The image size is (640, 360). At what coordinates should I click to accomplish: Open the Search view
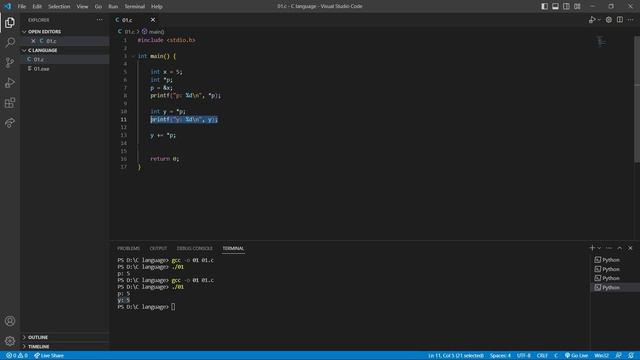(x=10, y=42)
